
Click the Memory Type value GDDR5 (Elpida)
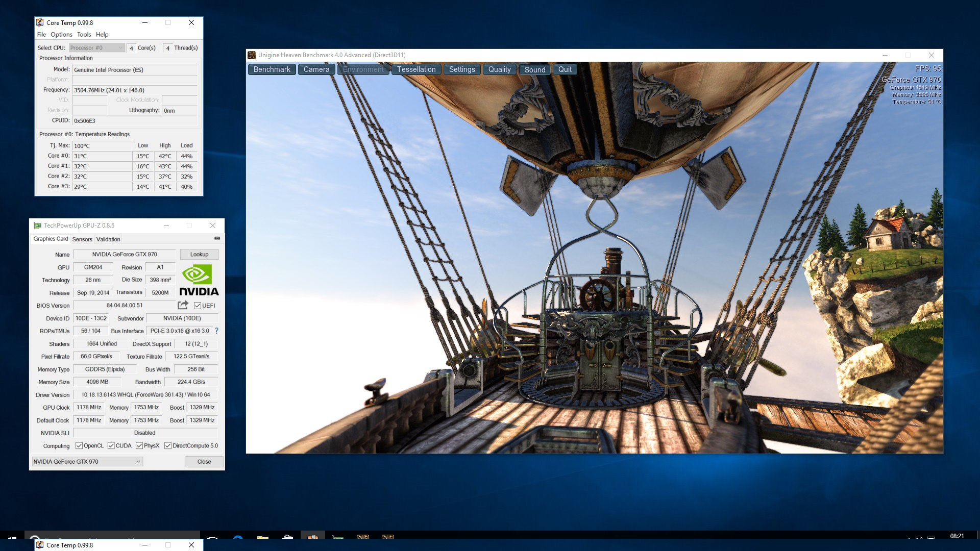click(x=105, y=369)
